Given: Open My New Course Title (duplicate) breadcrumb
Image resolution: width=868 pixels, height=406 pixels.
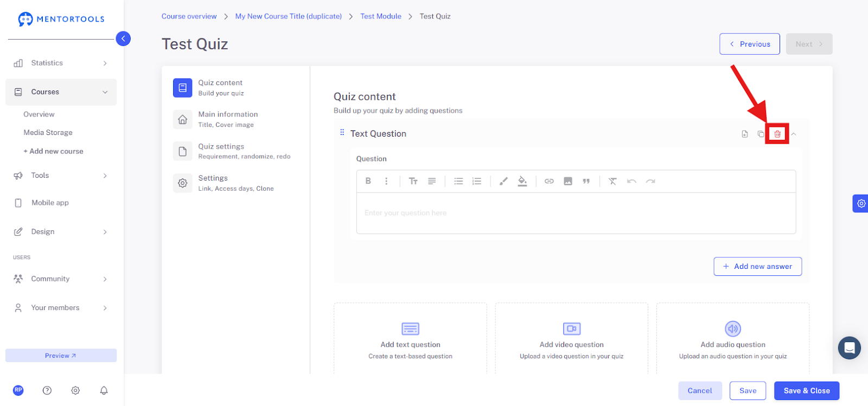Looking at the screenshot, I should pyautogui.click(x=289, y=16).
